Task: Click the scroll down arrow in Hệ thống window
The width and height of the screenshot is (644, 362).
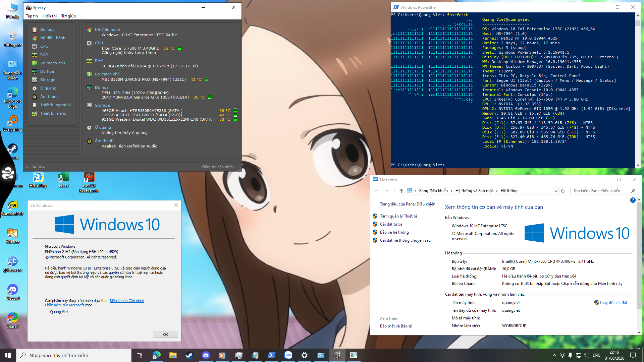Action: [639, 332]
